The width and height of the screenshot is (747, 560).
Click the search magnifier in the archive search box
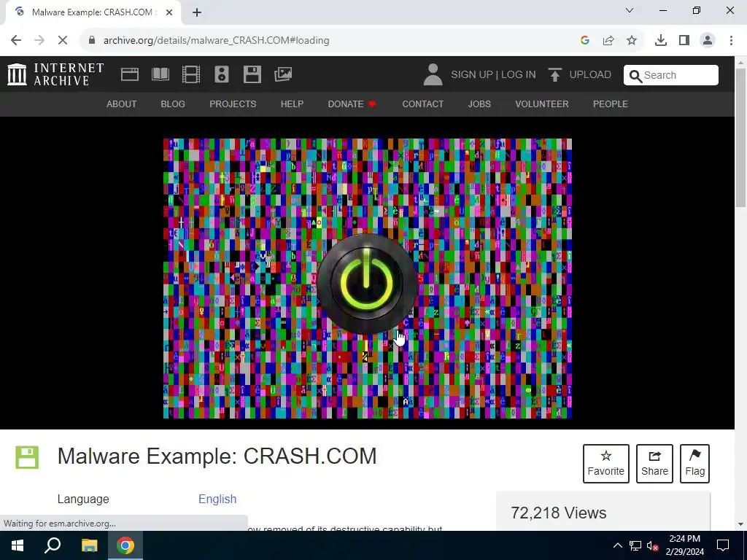click(635, 75)
